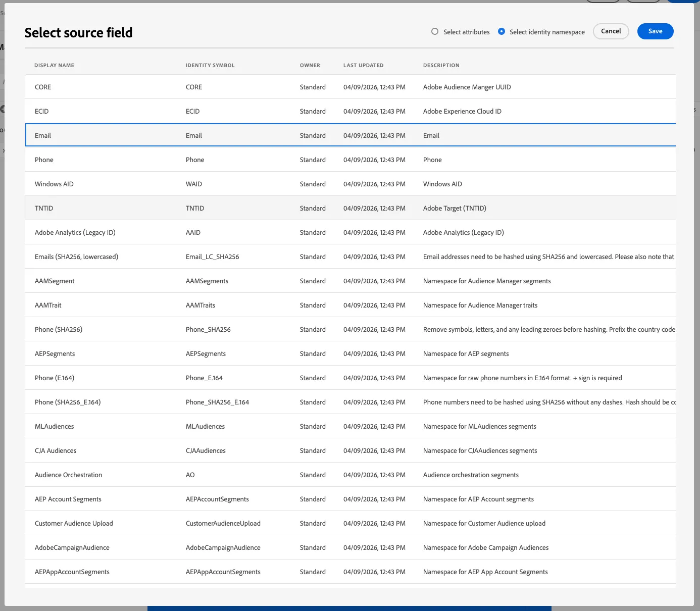This screenshot has width=700, height=611.
Task: Click the AO identity symbol cell
Action: coord(190,475)
